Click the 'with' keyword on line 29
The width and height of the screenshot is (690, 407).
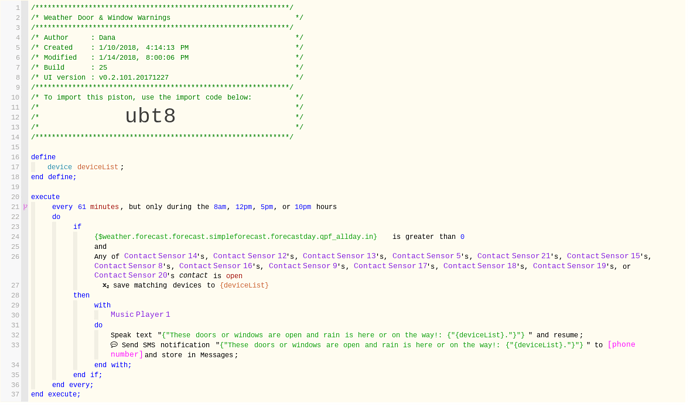coord(102,305)
